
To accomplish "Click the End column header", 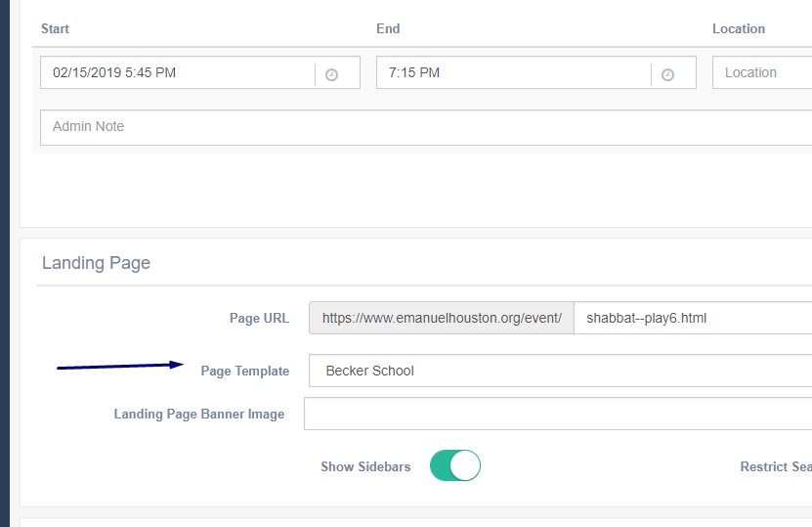I will click(388, 28).
